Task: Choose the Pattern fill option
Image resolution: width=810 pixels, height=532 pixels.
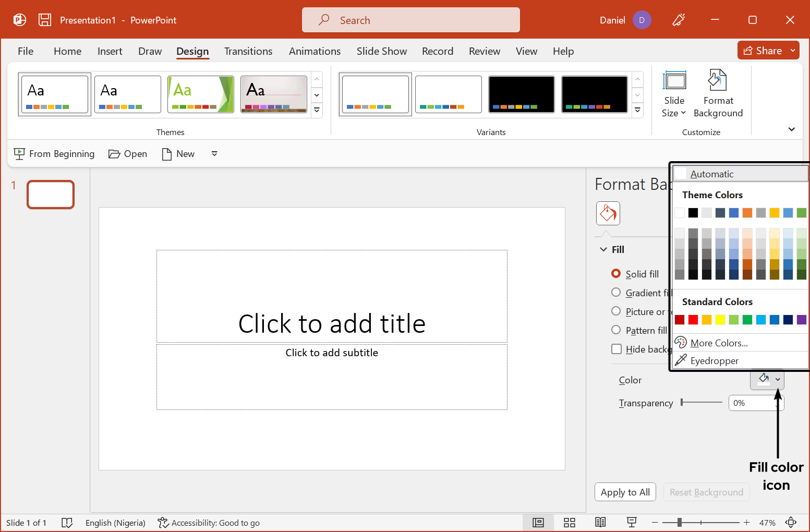Action: click(x=616, y=330)
